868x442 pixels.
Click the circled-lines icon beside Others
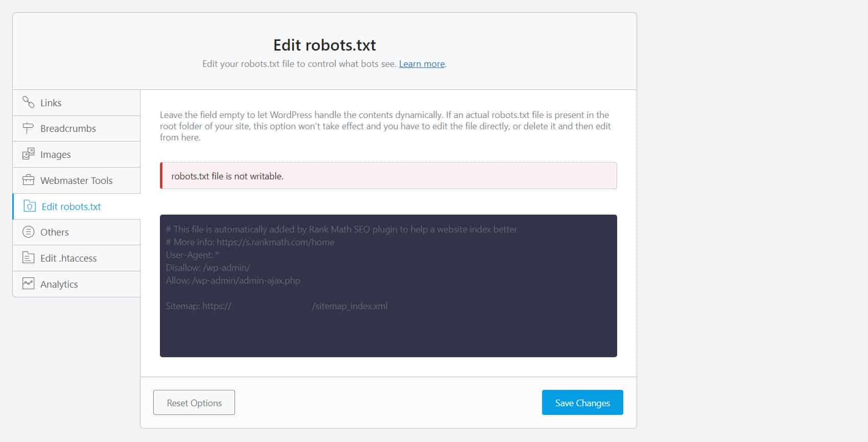[28, 231]
